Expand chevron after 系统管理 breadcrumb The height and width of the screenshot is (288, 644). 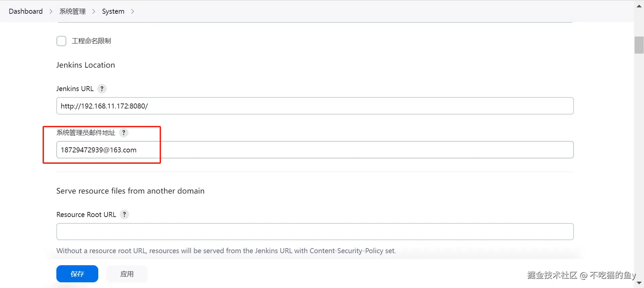(x=94, y=11)
